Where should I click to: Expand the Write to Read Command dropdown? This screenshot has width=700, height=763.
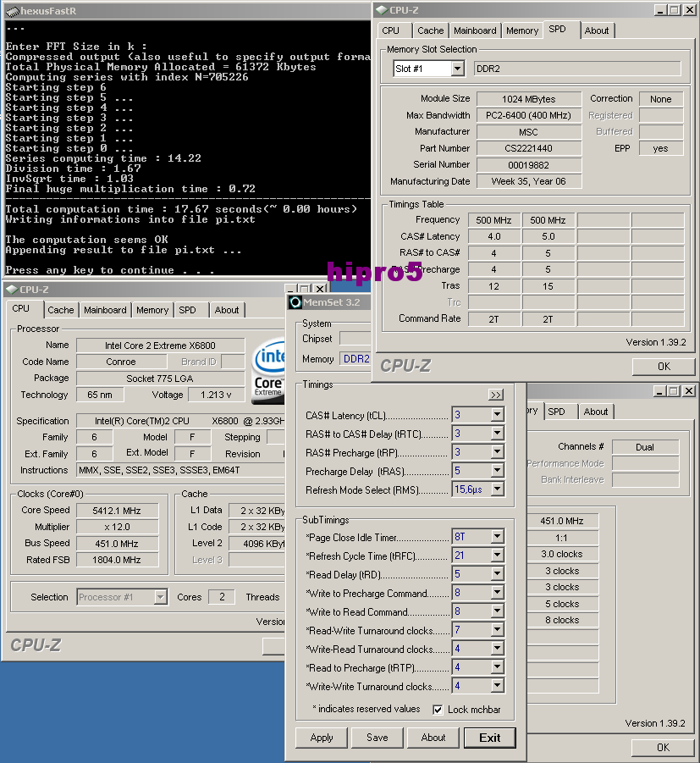[x=497, y=611]
